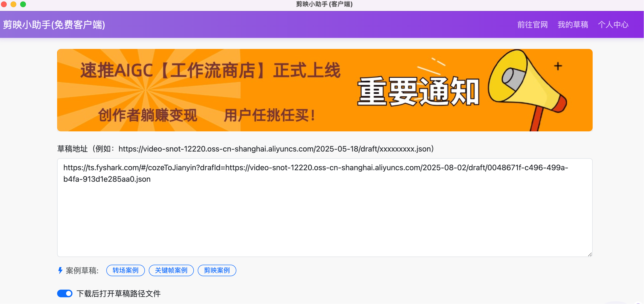This screenshot has height=304, width=644.
Task: Select the 关键帧案例 example draft
Action: (171, 270)
